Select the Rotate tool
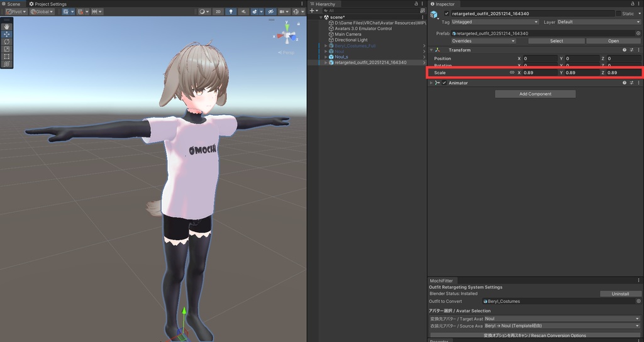This screenshot has width=644, height=342. (6, 41)
